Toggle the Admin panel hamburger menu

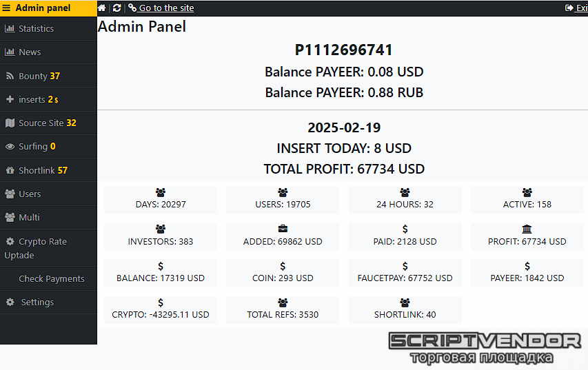(6, 8)
